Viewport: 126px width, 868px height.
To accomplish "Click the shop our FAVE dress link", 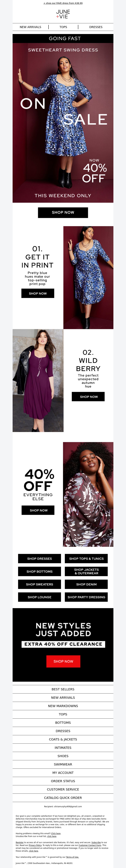I will pos(63,3).
